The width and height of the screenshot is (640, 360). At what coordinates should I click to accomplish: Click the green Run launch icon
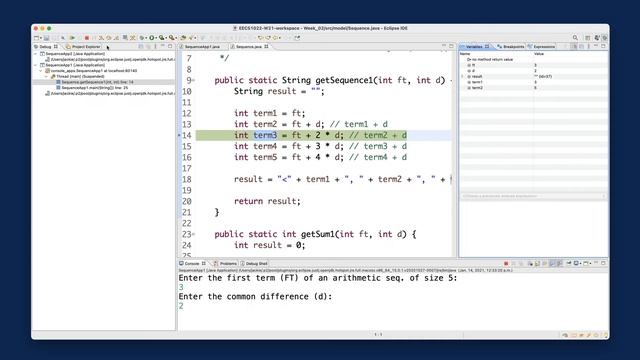[x=151, y=38]
